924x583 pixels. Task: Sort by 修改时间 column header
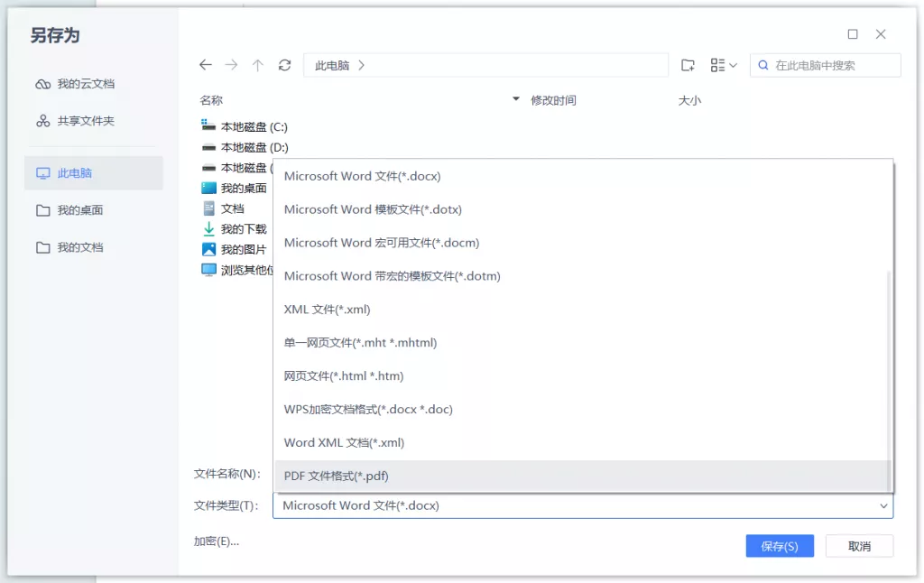click(553, 100)
